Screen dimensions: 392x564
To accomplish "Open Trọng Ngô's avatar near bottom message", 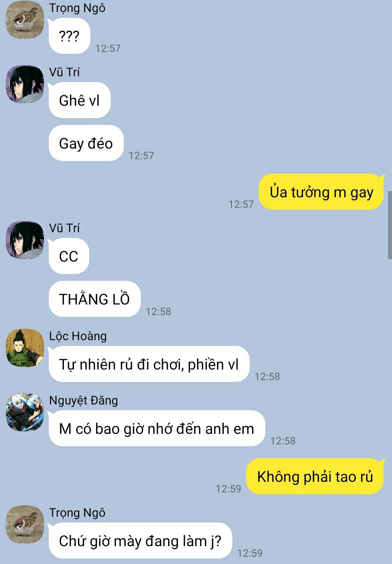I will click(25, 525).
